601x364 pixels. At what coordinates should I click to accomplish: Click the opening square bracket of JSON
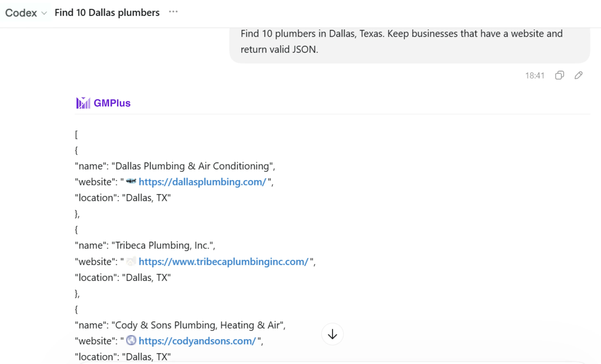click(x=76, y=135)
